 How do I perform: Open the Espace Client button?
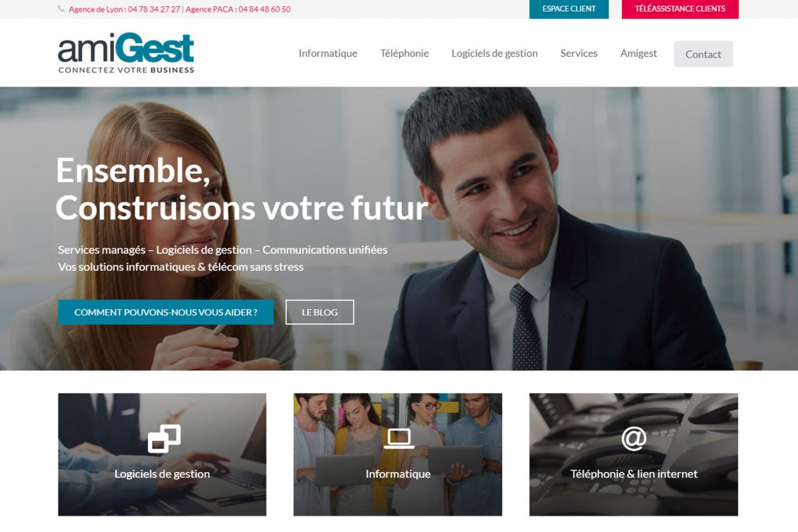pos(569,9)
